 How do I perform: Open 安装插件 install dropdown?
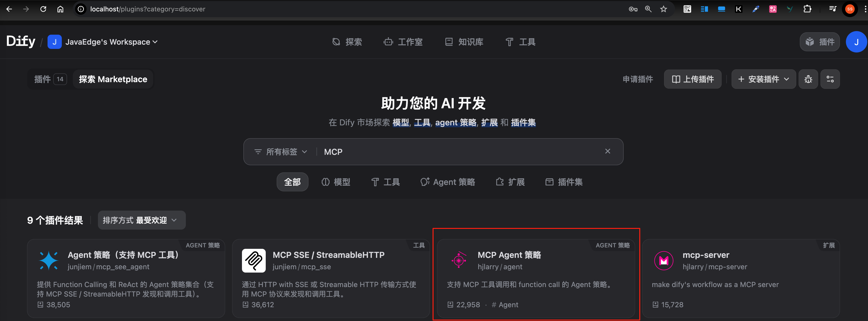763,79
